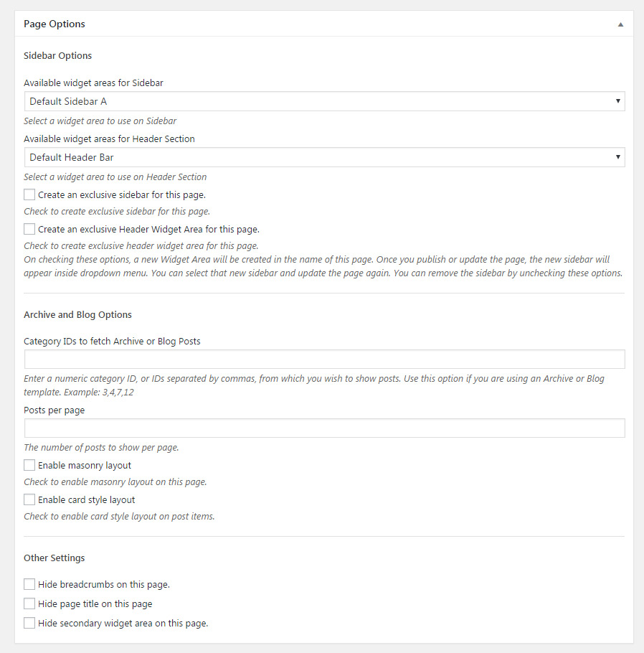Click the 'Hide page title on this page' label
This screenshot has width=644, height=653.
(95, 603)
